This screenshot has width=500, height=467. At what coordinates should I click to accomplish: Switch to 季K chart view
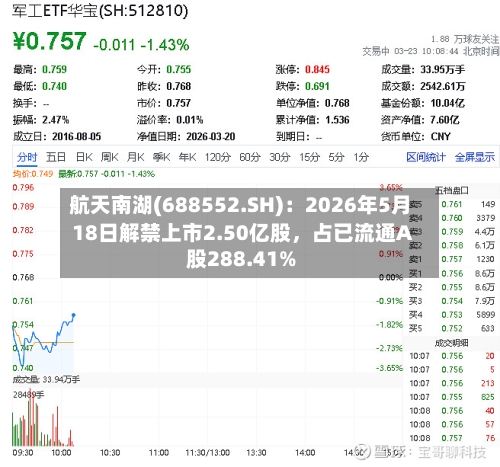point(161,157)
